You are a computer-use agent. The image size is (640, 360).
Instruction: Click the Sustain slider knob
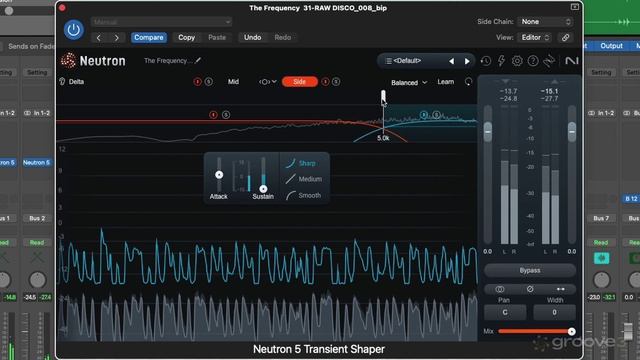263,189
